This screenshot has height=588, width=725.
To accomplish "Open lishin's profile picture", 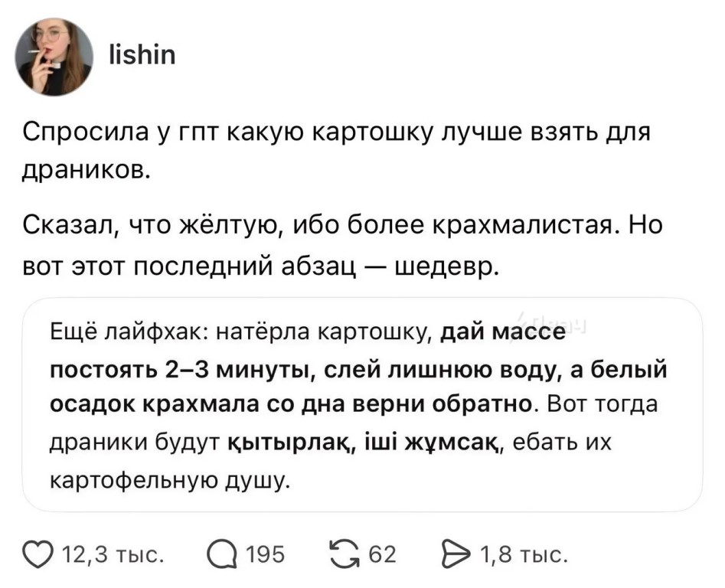I will click(x=54, y=57).
